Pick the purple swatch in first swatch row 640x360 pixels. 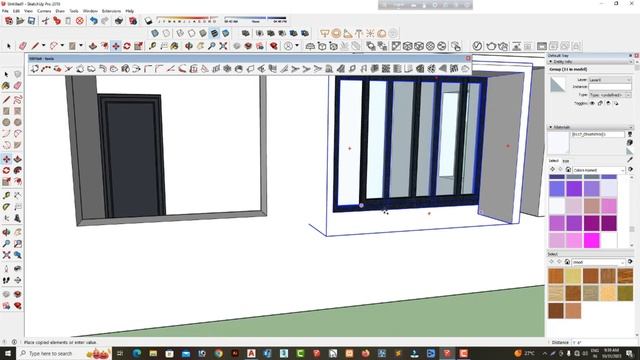point(574,189)
